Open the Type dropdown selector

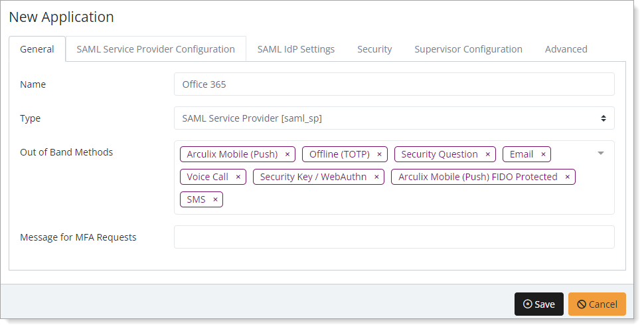[394, 118]
